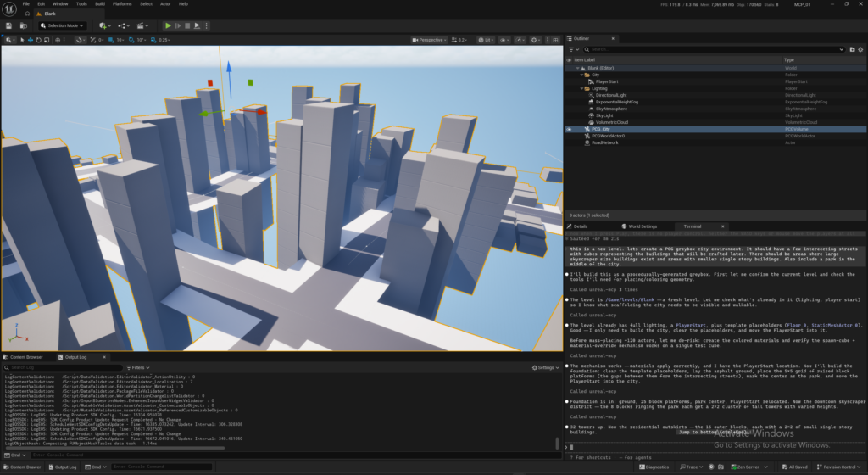Click the Outliner create-folder icon
Screen dimensions: 868x475
[x=852, y=49]
